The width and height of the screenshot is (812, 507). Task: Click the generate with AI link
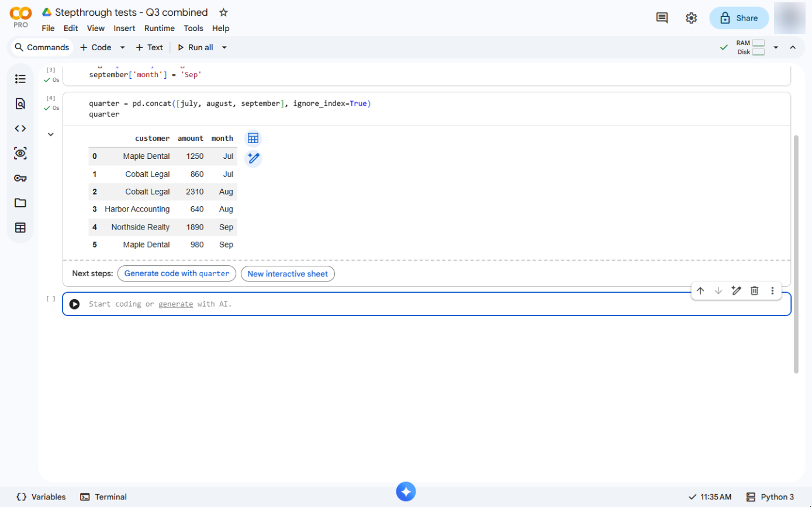pos(175,304)
